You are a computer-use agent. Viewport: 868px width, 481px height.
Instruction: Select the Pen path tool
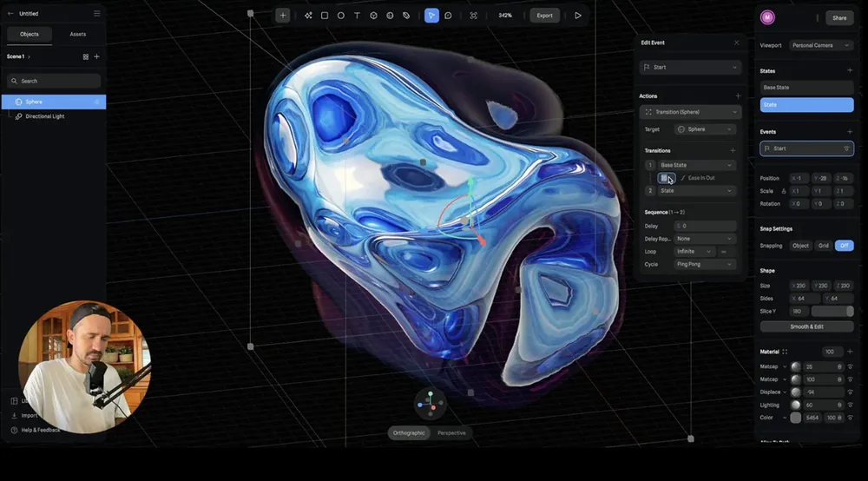coord(406,16)
